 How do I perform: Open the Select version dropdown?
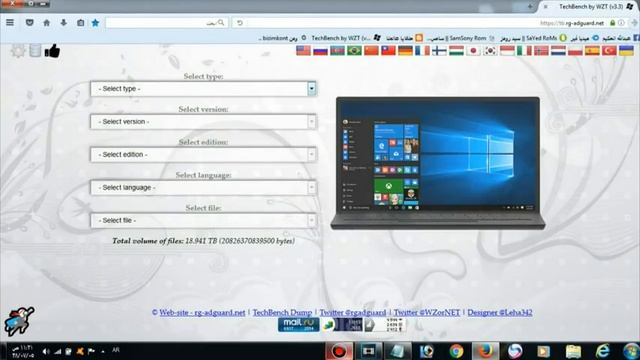pyautogui.click(x=203, y=122)
